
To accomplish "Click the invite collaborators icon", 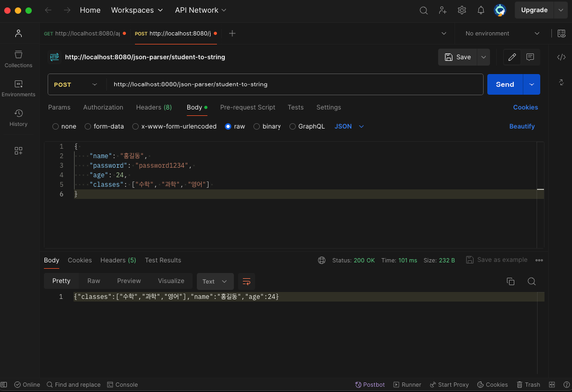I will coord(442,10).
